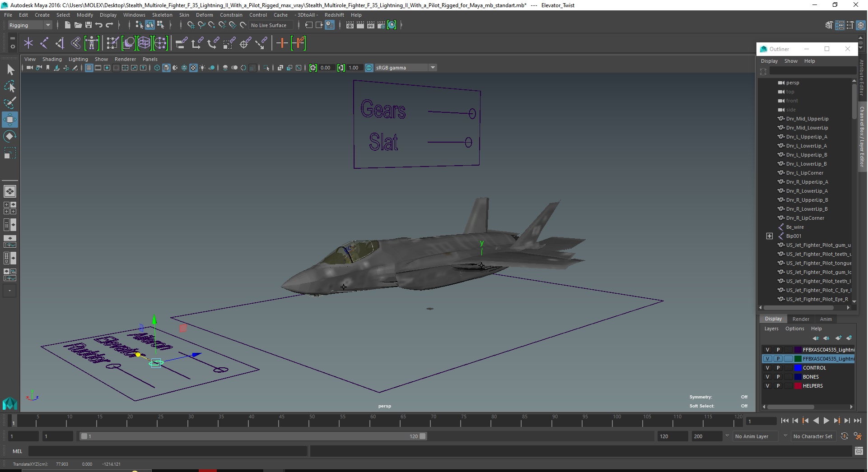Image resolution: width=868 pixels, height=472 pixels.
Task: Toggle wireframe shading in viewport toolbar
Action: [157, 68]
